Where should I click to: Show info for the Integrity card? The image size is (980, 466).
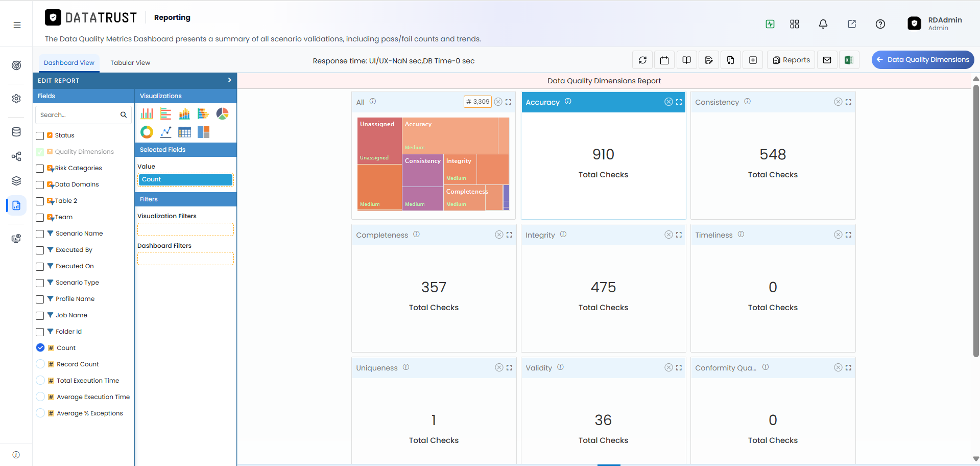click(x=563, y=235)
